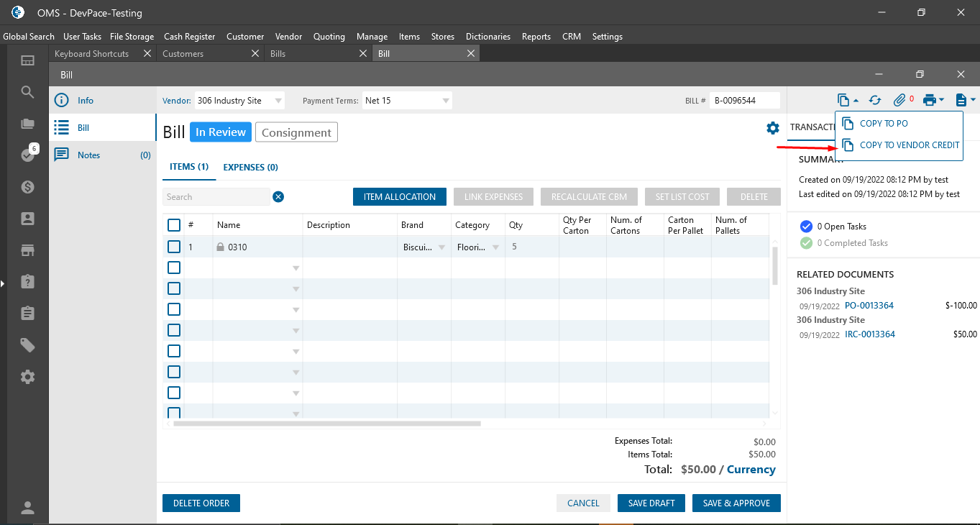This screenshot has height=525, width=980.
Task: Choose Copy to Vendor Credit menu entry
Action: click(909, 145)
